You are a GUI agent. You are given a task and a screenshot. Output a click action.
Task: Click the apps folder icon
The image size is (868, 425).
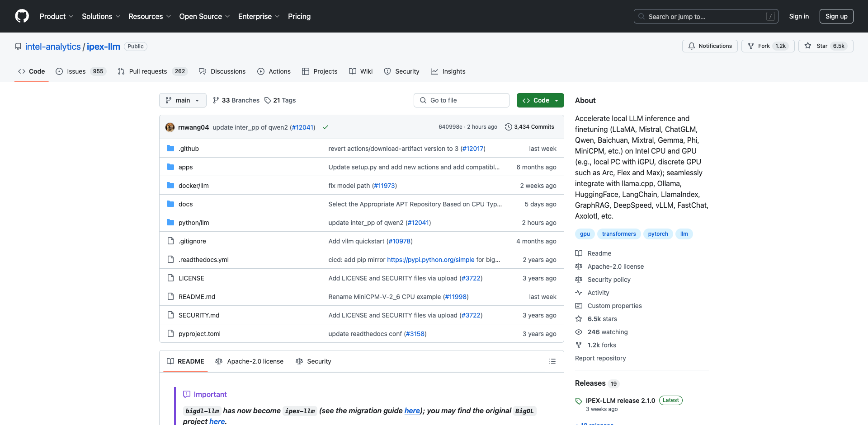tap(170, 167)
